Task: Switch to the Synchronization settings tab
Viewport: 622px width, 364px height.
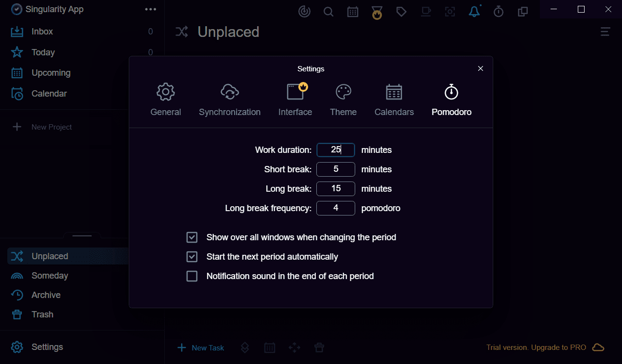Action: (x=229, y=99)
